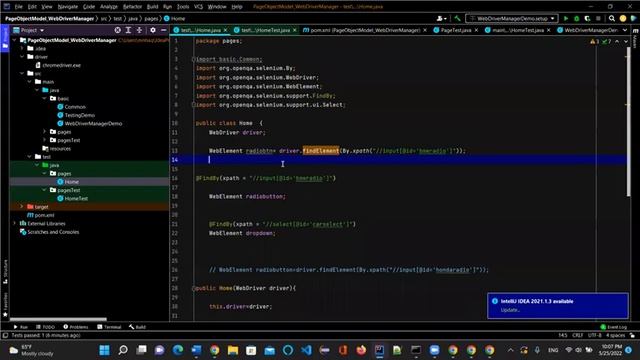
Task: Show hidden editor tabs dropdown
Action: click(x=625, y=30)
